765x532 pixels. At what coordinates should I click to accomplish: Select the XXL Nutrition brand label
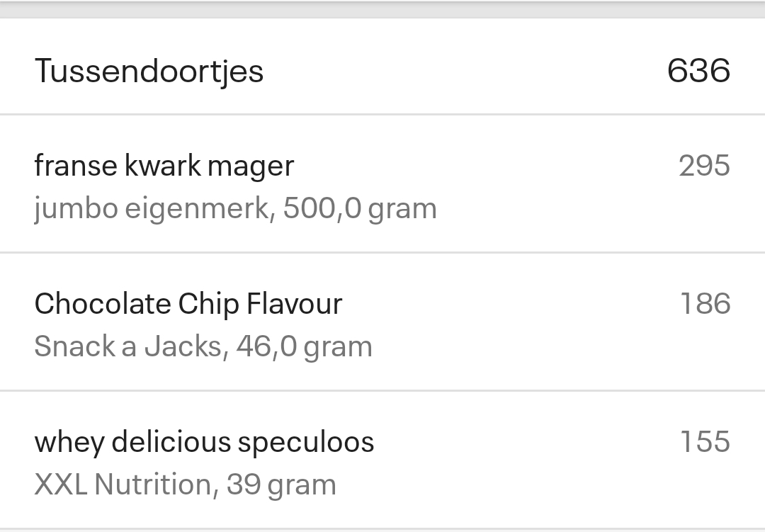[x=125, y=485]
